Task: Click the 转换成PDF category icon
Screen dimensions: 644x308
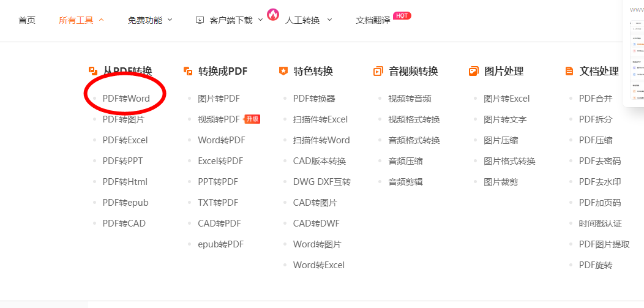Action: pyautogui.click(x=188, y=71)
